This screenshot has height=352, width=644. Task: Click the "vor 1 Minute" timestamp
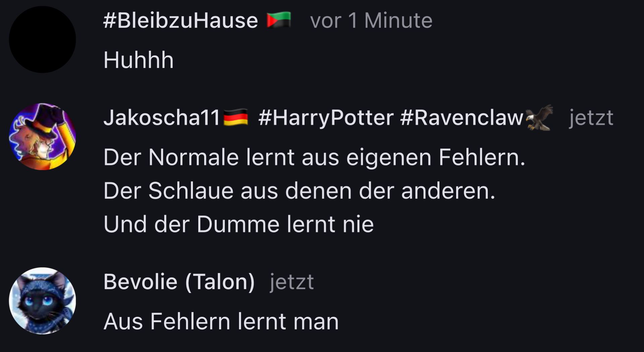[x=371, y=20]
